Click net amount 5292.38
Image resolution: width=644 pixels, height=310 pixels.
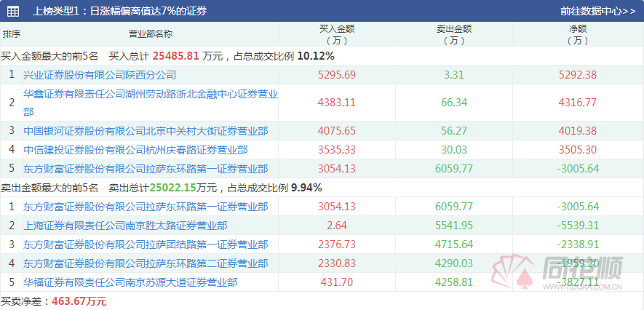pyautogui.click(x=578, y=75)
